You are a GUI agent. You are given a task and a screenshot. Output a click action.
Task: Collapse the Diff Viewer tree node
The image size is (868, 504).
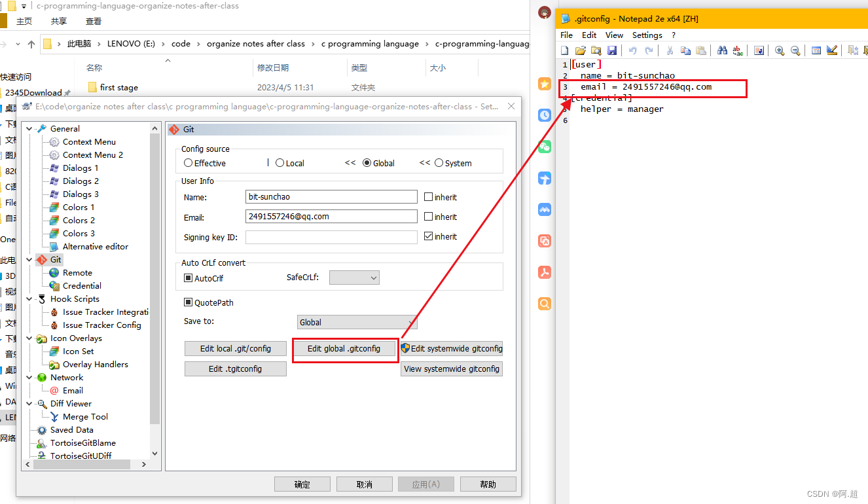(x=29, y=403)
